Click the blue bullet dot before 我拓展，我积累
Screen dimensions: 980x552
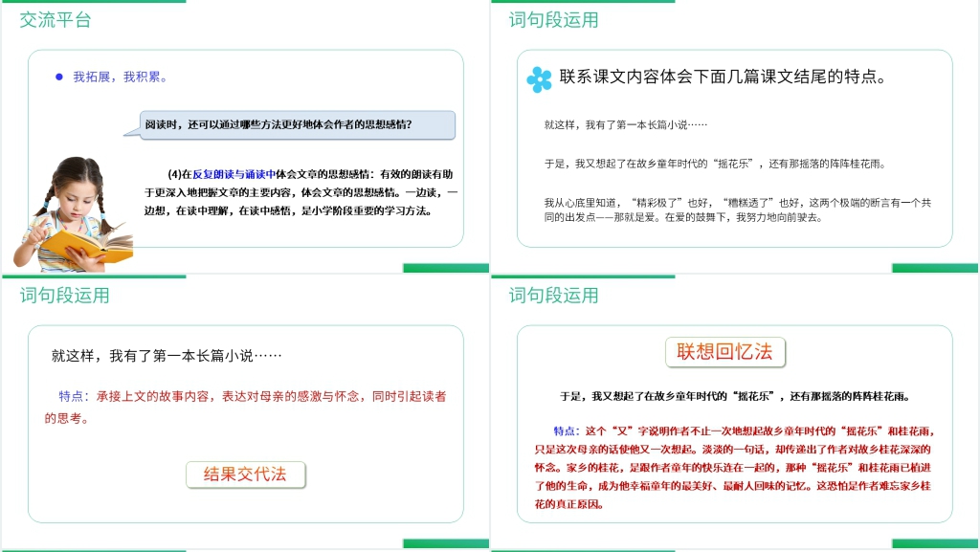pos(60,77)
